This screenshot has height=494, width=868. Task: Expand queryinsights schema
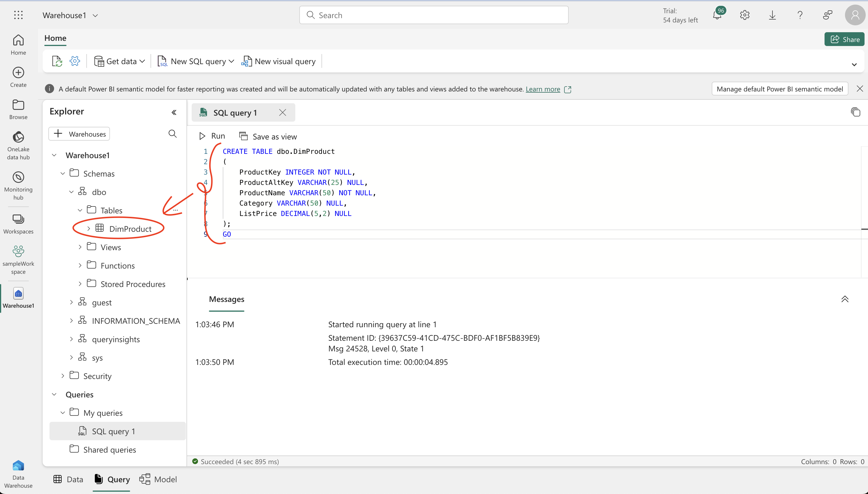pos(71,339)
